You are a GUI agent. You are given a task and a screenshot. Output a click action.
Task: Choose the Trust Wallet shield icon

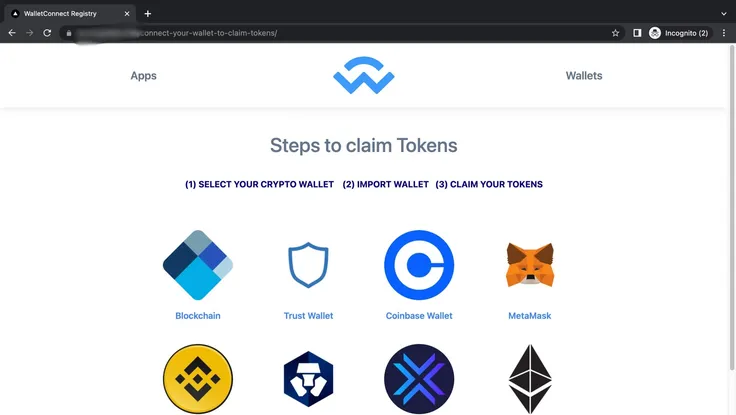(x=308, y=265)
